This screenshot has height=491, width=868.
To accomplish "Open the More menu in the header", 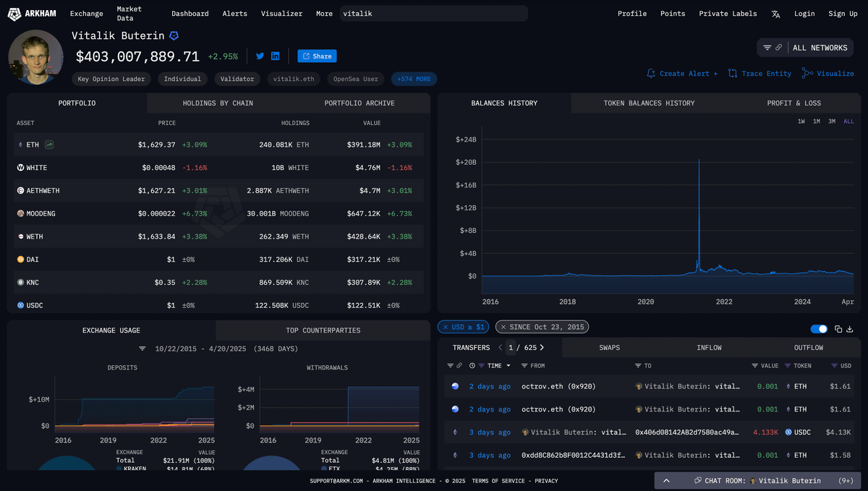I will pyautogui.click(x=324, y=14).
